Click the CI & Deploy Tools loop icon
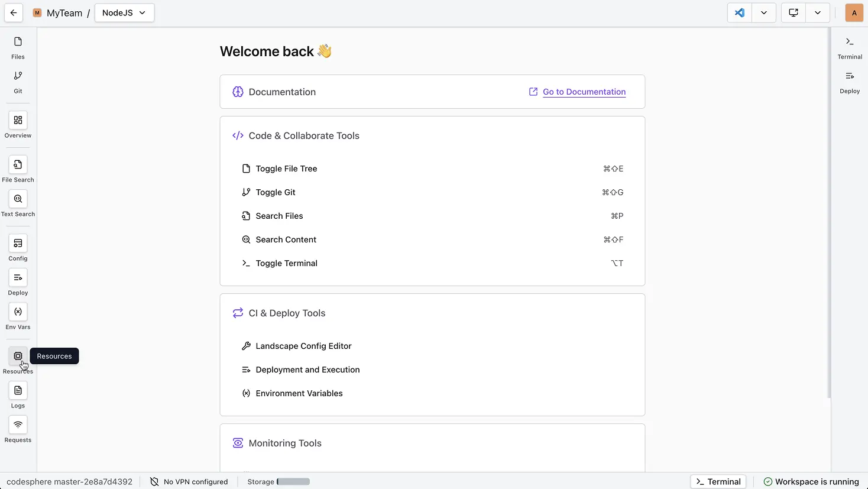 [238, 313]
